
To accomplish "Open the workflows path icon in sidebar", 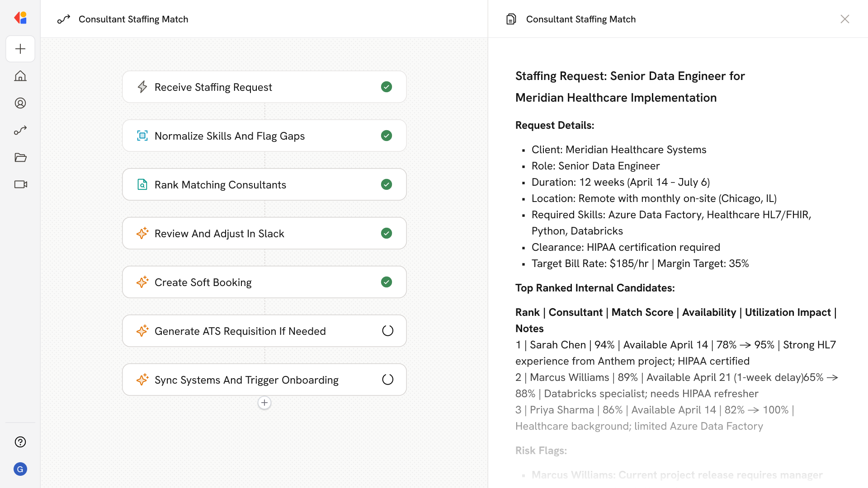I will click(x=20, y=130).
